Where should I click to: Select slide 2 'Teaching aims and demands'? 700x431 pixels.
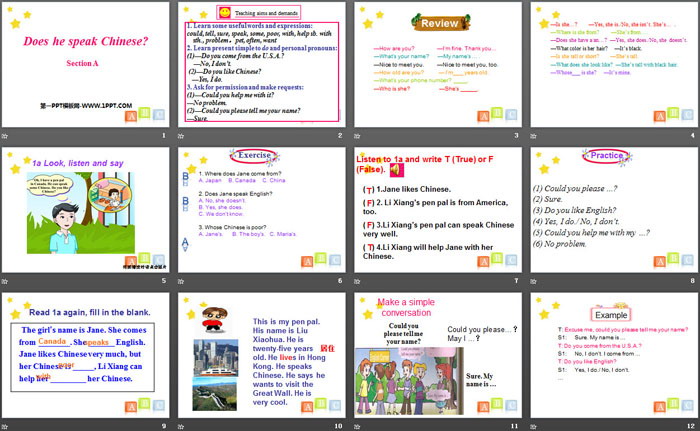point(262,64)
